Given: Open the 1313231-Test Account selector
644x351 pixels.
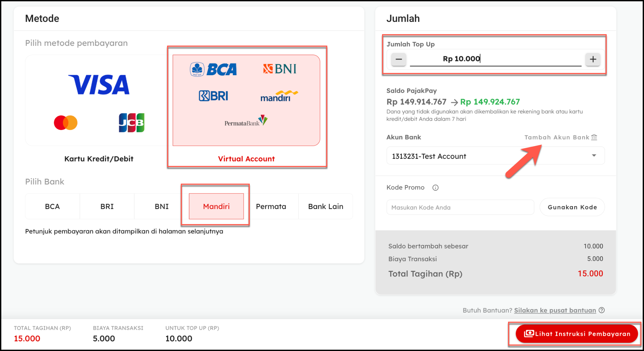Looking at the screenshot, I should tap(495, 156).
